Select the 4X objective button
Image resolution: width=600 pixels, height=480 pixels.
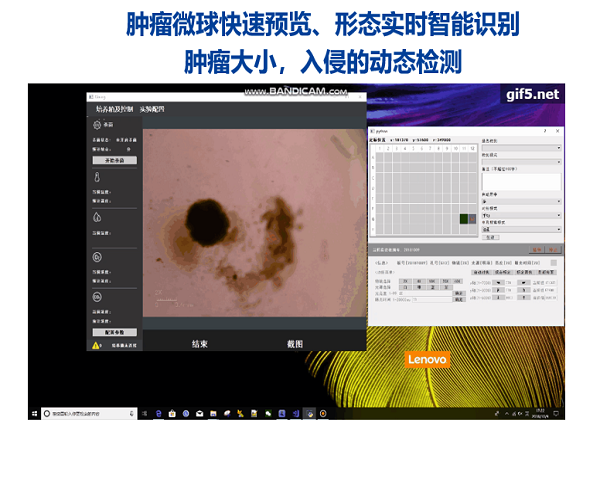point(419,281)
